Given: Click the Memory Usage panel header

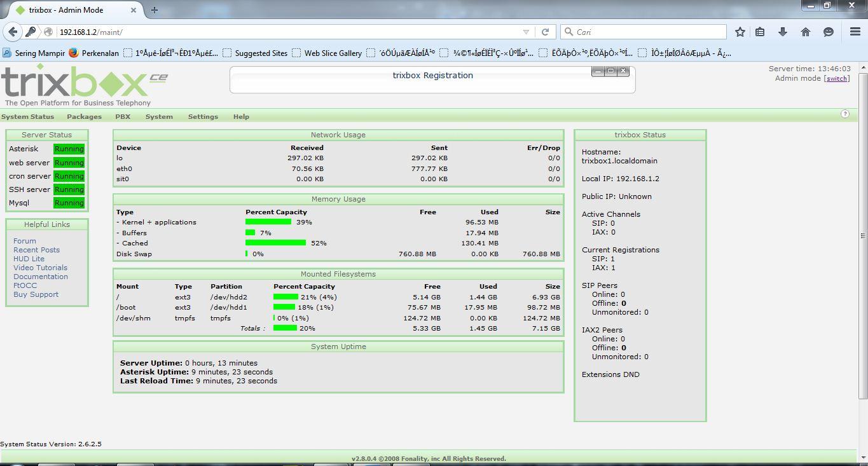Looking at the screenshot, I should click(338, 199).
